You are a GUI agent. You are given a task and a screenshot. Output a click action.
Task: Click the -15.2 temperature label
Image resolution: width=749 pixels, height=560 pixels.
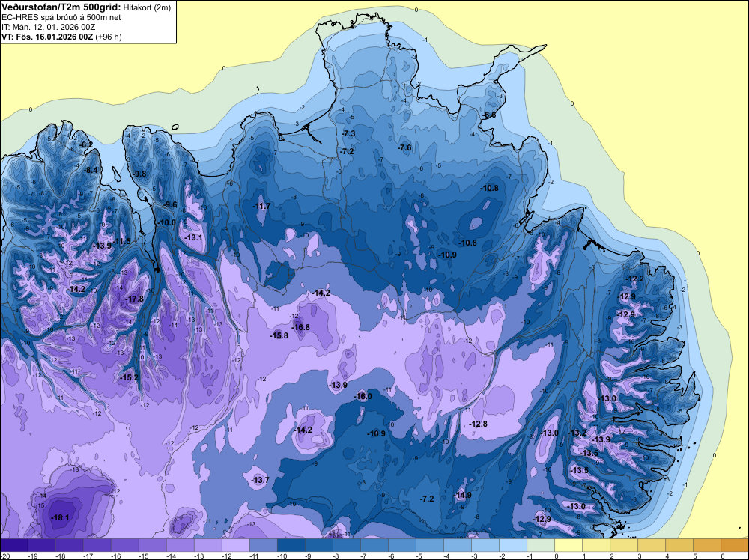[129, 377]
